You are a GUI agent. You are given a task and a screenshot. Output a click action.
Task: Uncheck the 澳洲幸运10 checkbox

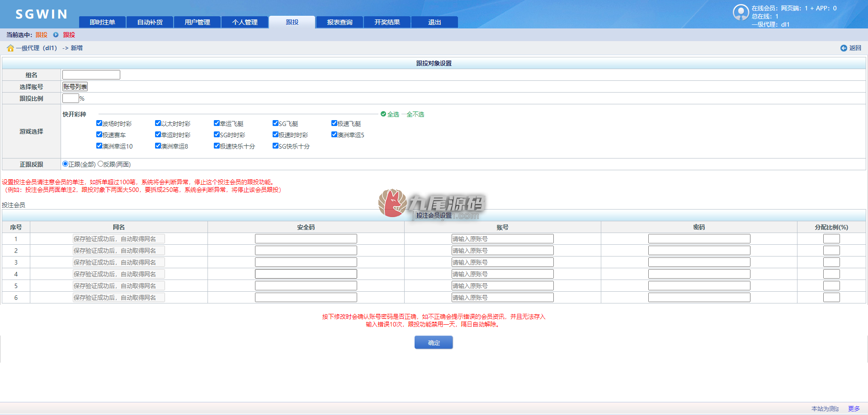(99, 146)
